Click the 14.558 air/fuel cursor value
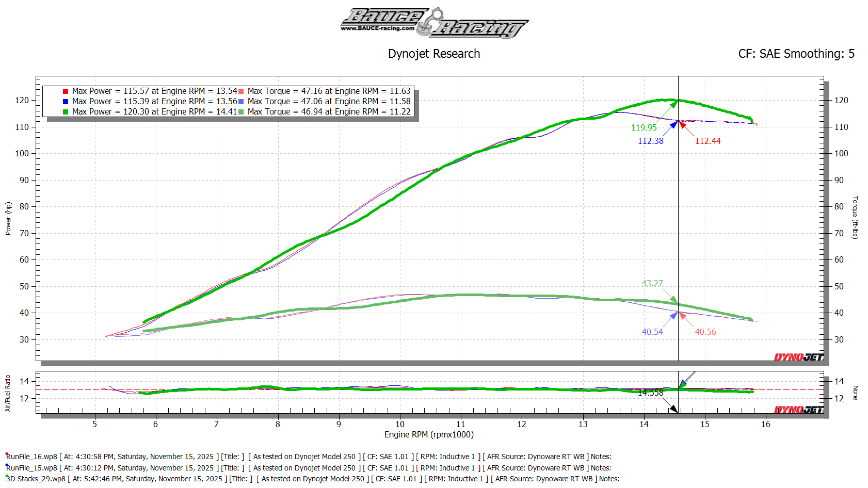This screenshot has width=868, height=488. pos(650,393)
